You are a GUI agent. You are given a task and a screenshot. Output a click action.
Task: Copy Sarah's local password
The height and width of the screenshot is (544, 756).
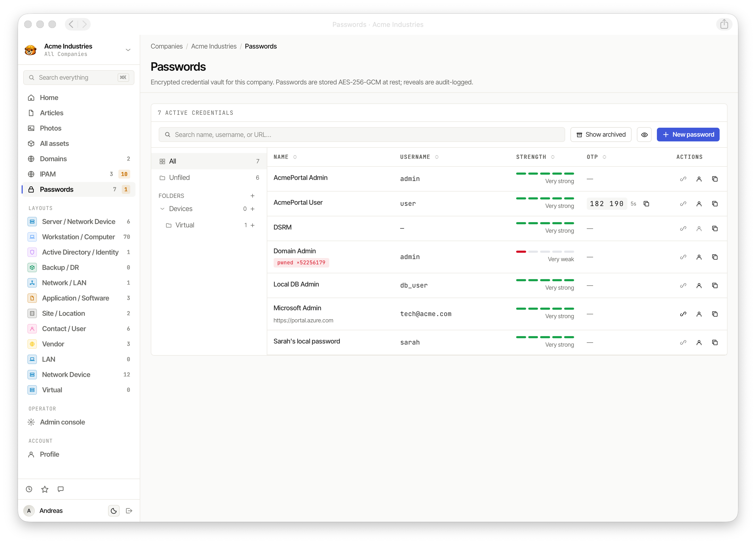[715, 342]
